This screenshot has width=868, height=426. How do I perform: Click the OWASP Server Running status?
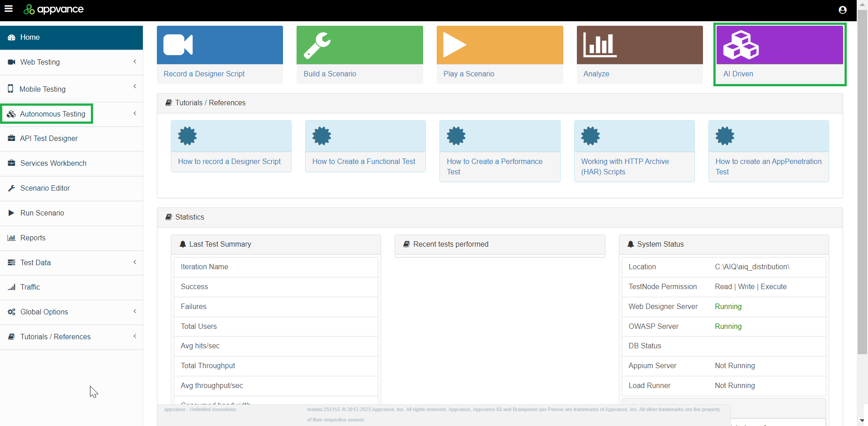coord(728,326)
